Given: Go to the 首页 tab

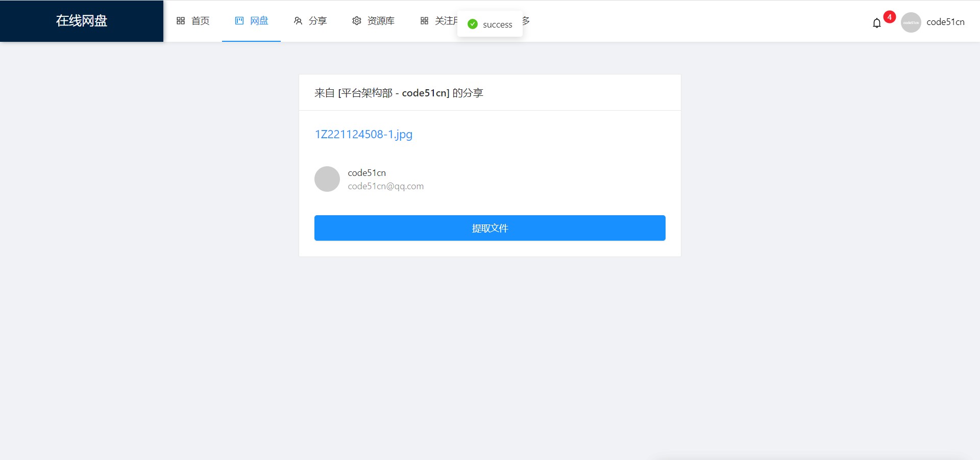Looking at the screenshot, I should [x=201, y=21].
